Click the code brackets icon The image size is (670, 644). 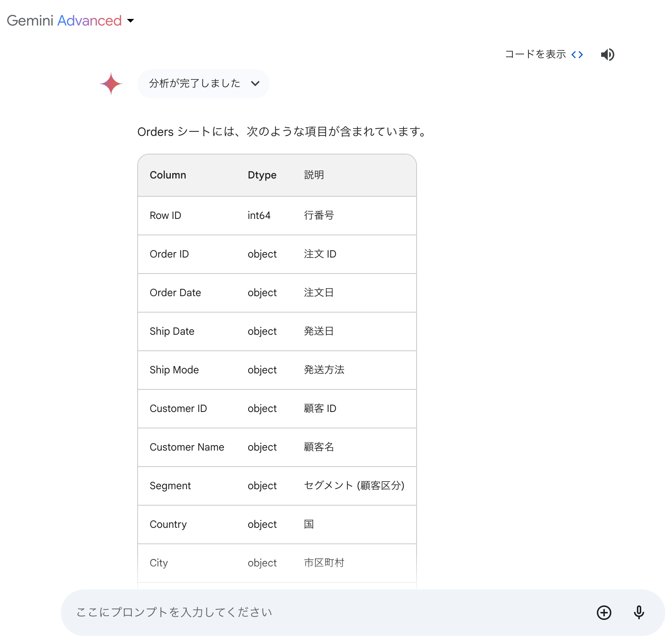point(577,55)
